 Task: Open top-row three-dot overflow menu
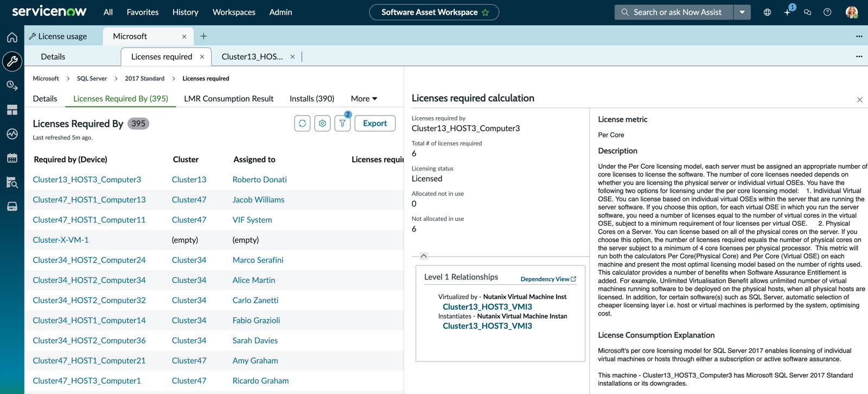tap(859, 36)
